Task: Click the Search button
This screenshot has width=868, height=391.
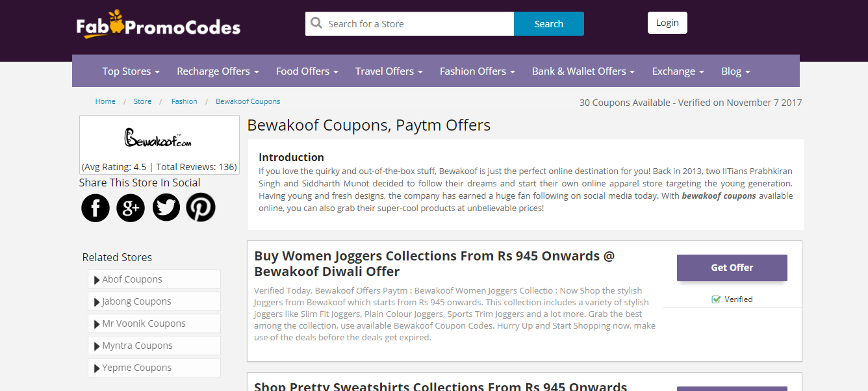Action: (549, 24)
